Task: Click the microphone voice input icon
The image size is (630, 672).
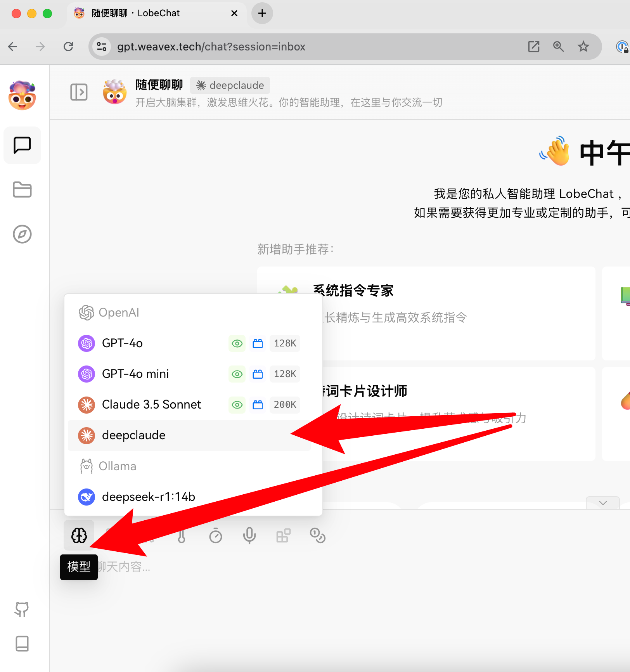Action: point(249,536)
